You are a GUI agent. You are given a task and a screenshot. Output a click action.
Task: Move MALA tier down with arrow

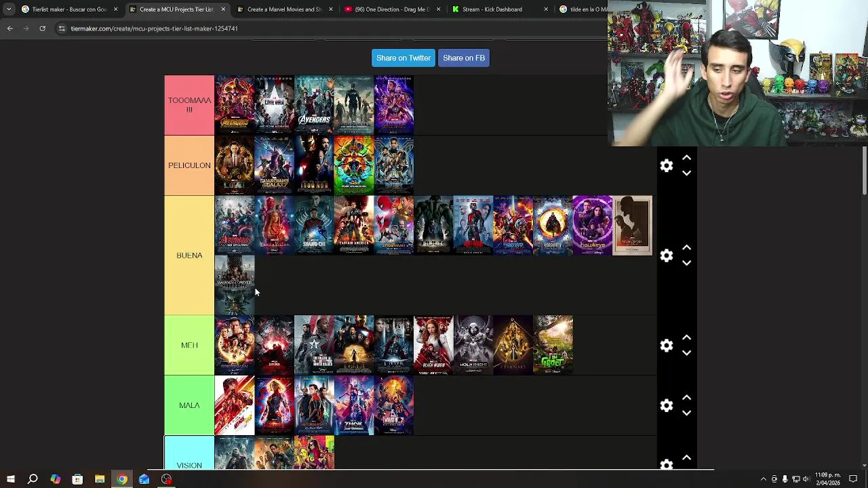pyautogui.click(x=686, y=413)
